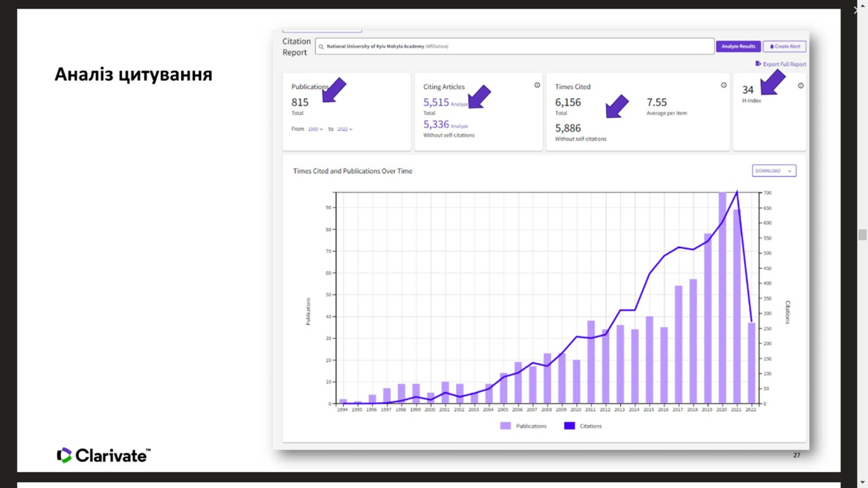Click scroll-down arrow at bottom of scrollbar
This screenshot has height=488, width=868.
[x=862, y=482]
